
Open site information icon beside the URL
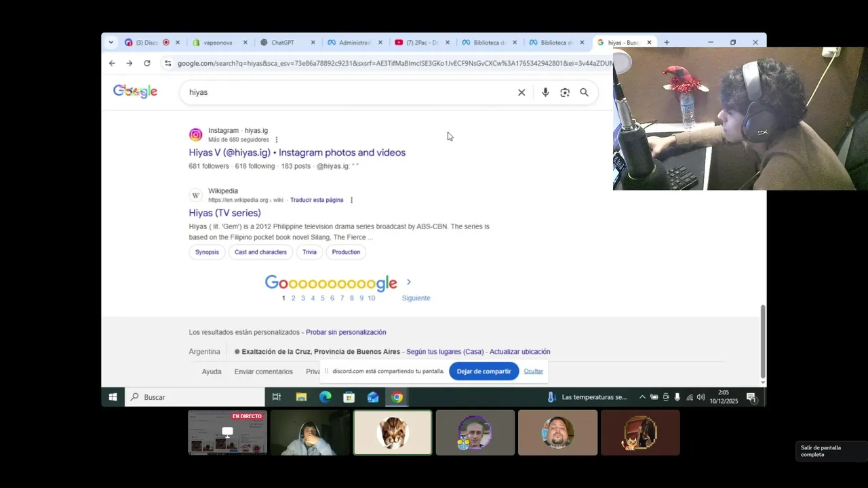pyautogui.click(x=167, y=63)
